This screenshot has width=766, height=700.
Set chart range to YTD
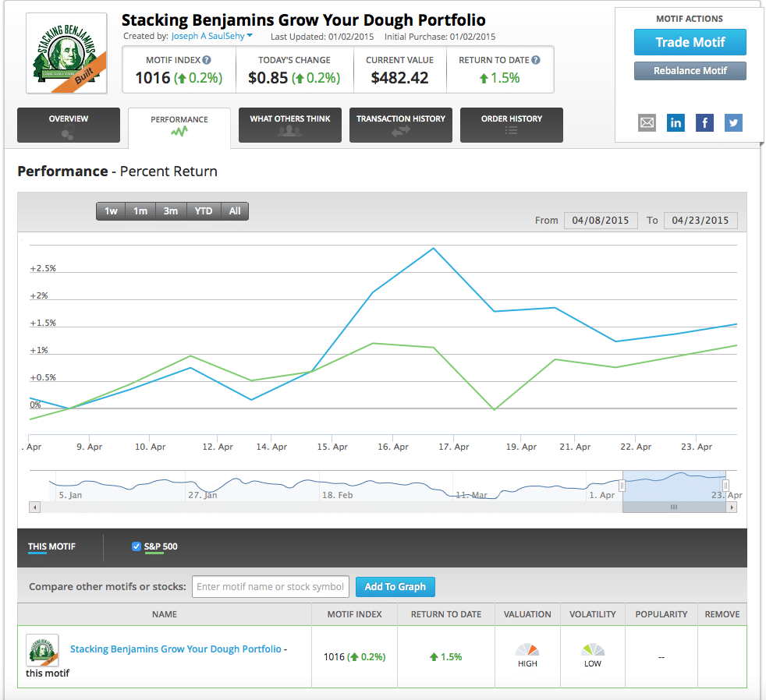point(204,211)
